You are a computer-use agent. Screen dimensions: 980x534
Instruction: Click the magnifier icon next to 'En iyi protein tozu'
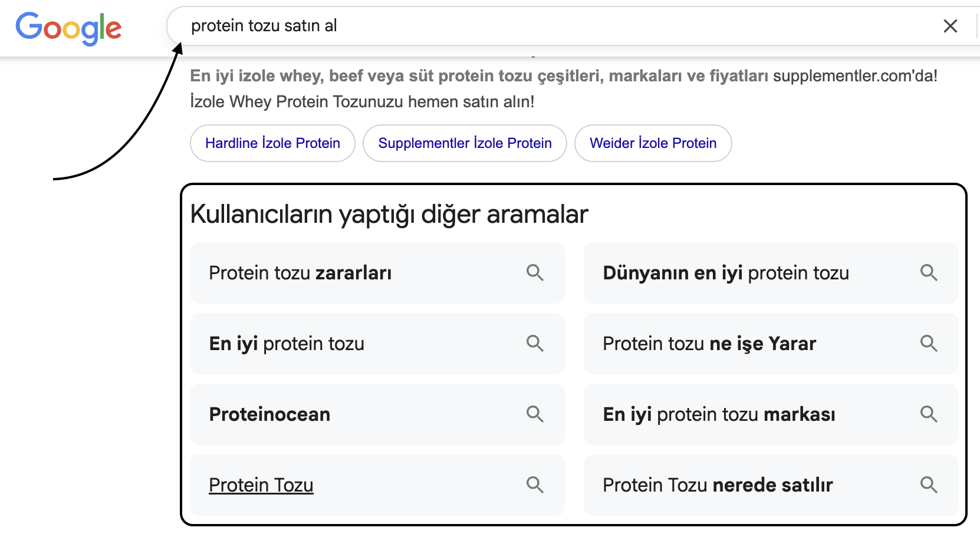(x=535, y=344)
